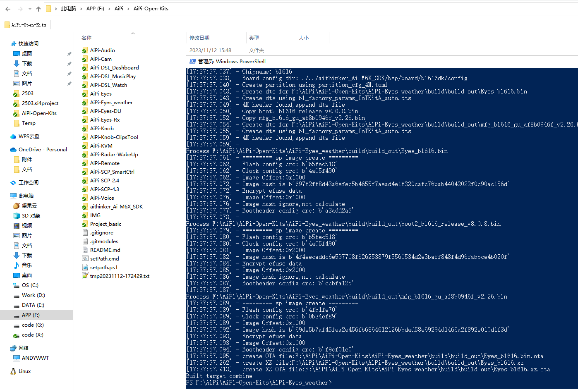Select the README.md file icon
The width and height of the screenshot is (578, 392).
tap(85, 250)
